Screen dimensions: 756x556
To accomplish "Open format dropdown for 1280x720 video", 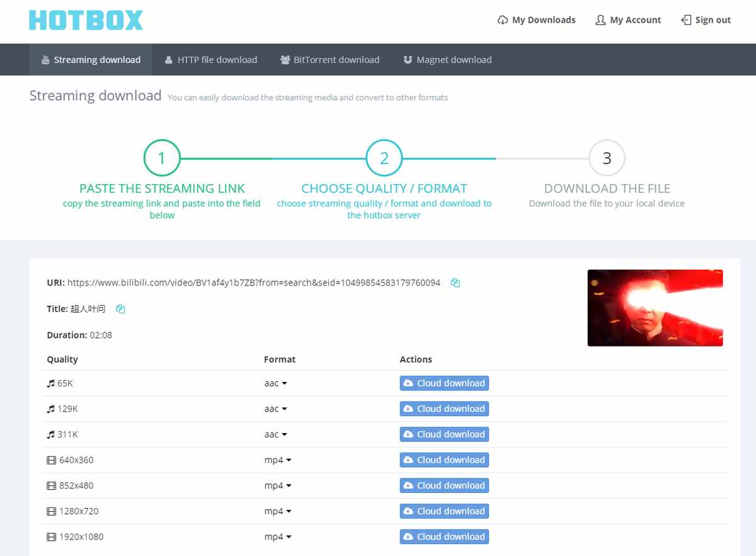I will tap(278, 511).
